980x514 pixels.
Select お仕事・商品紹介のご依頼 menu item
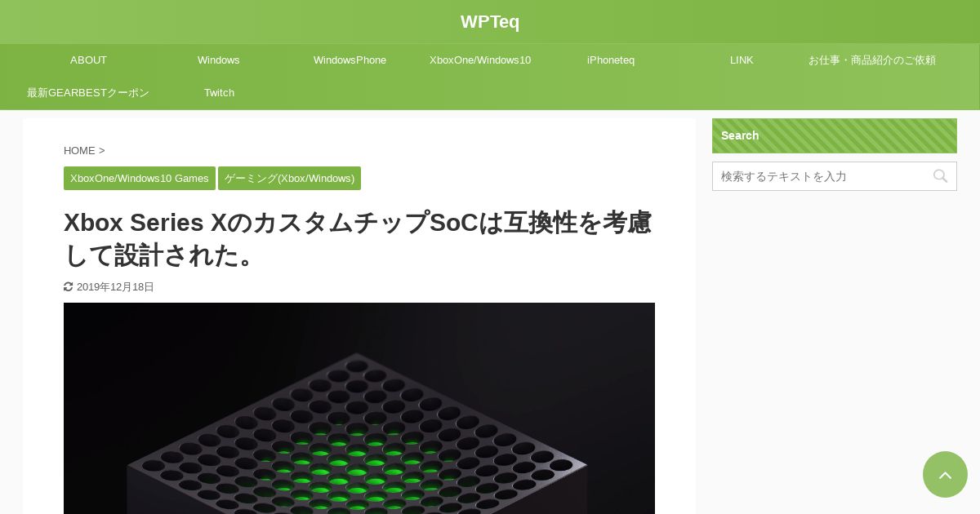point(872,60)
